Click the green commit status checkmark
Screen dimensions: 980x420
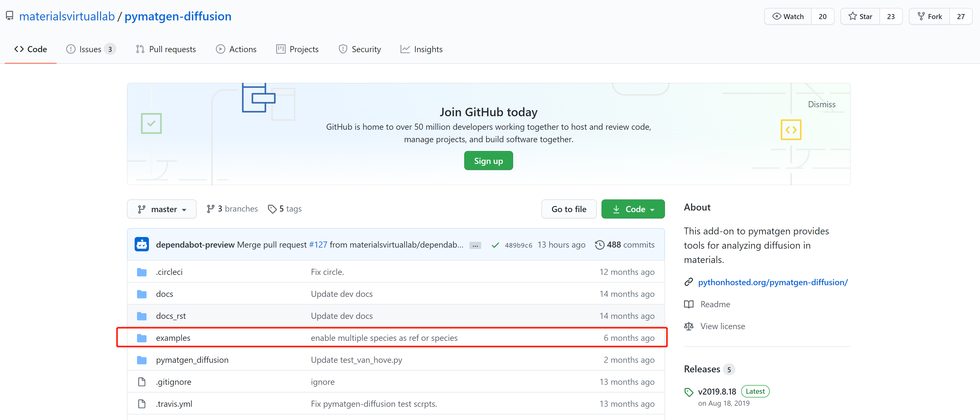(x=495, y=245)
